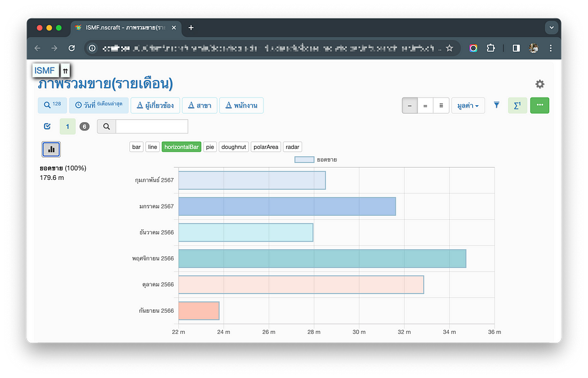Viewport: 588px width, 378px height.
Task: Toggle the ยอดขาย legend swatch
Action: click(304, 159)
